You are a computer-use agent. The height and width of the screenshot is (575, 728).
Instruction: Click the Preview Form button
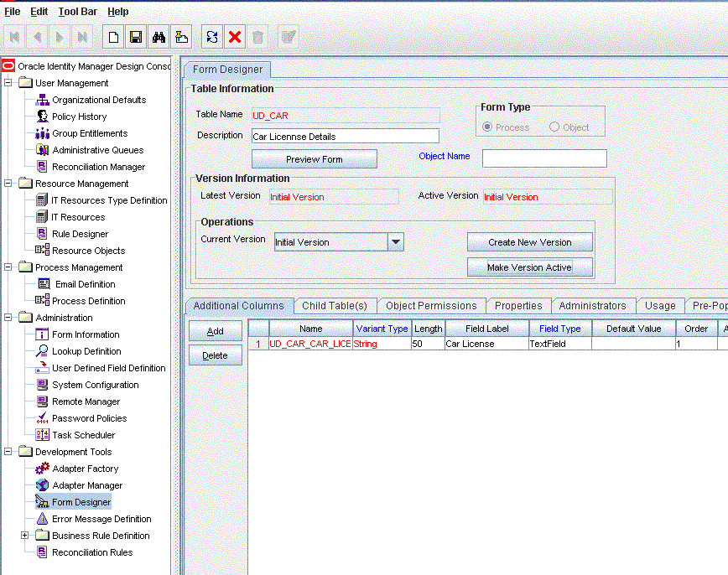(x=315, y=159)
